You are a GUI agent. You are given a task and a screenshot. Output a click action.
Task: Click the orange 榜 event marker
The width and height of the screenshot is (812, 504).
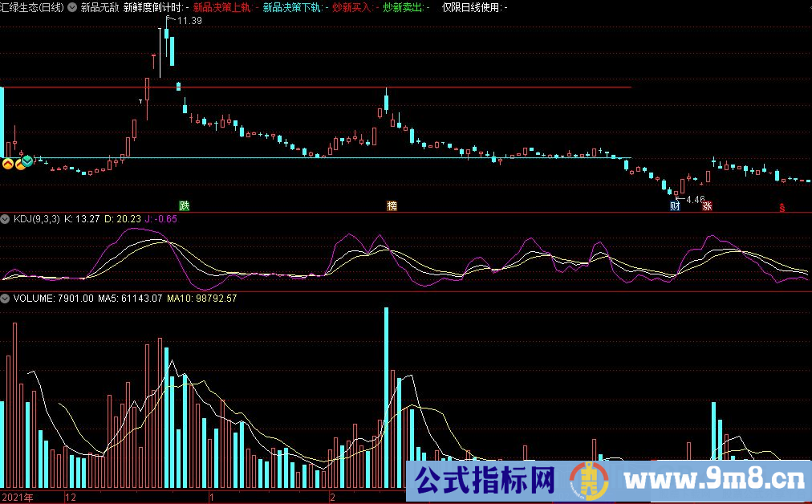tap(392, 205)
